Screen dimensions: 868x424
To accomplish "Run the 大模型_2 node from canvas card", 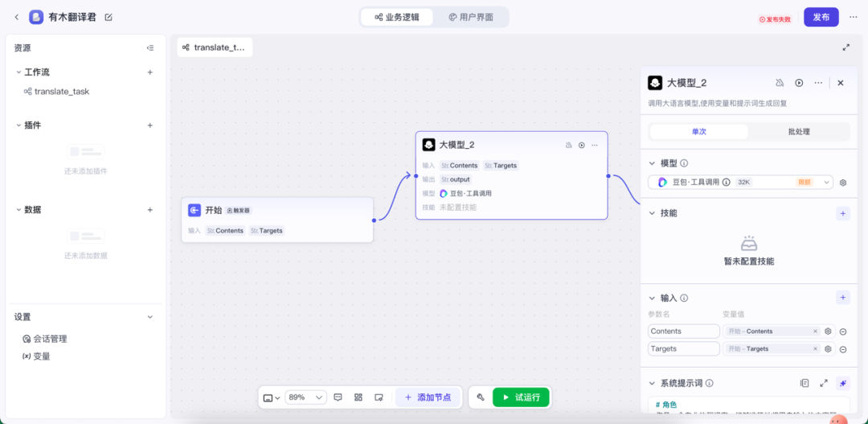I will 582,145.
